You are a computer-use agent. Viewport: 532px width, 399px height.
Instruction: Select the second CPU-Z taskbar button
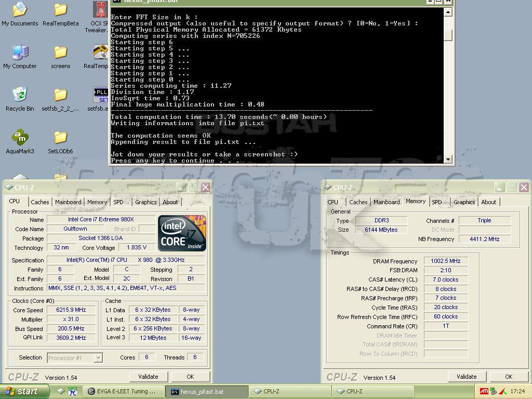pyautogui.click(x=373, y=392)
